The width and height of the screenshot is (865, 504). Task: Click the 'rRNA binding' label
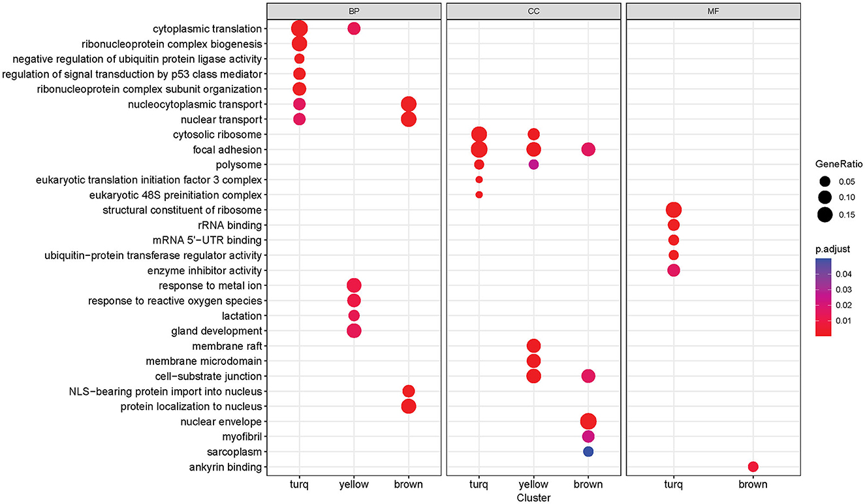click(x=231, y=225)
